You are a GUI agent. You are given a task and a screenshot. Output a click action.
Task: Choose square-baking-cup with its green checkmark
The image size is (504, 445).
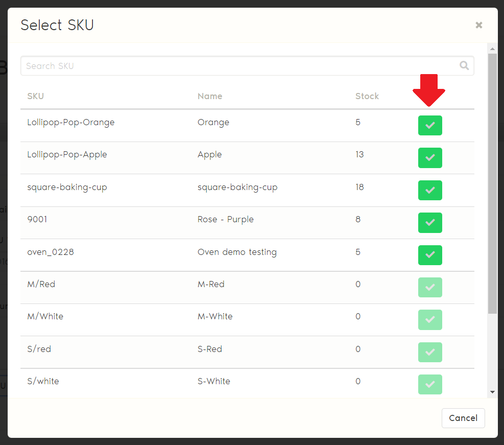click(430, 190)
